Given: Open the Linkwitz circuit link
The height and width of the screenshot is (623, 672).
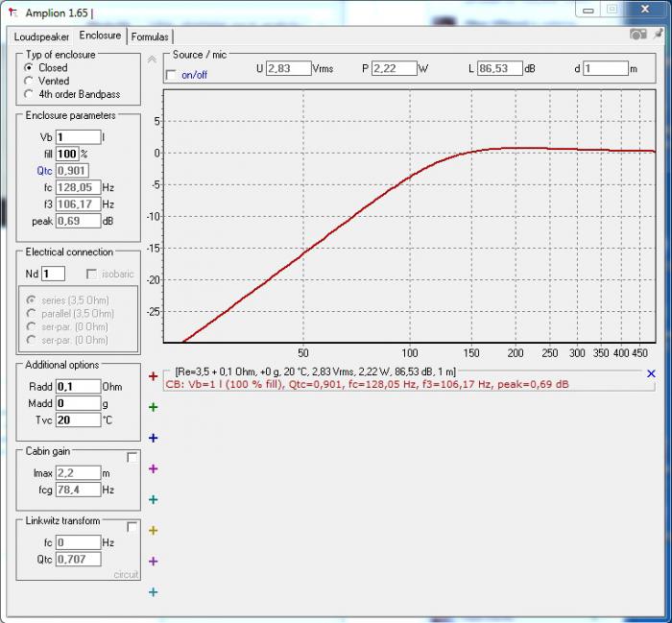Looking at the screenshot, I should point(126,574).
